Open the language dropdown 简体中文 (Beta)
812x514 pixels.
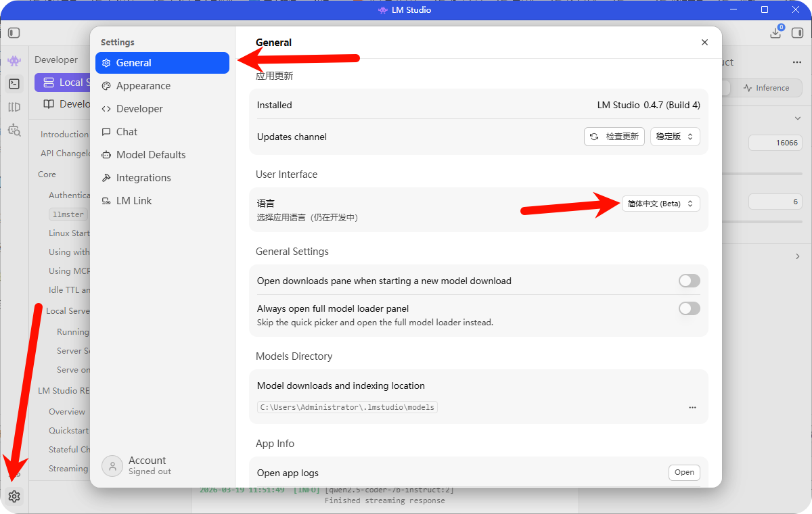pos(660,204)
